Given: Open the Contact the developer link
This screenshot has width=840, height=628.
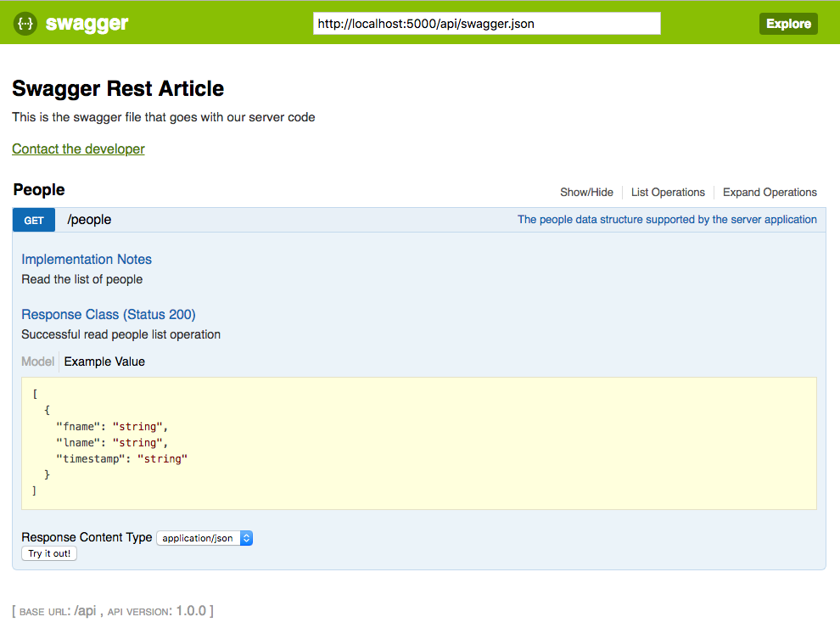Looking at the screenshot, I should [78, 149].
